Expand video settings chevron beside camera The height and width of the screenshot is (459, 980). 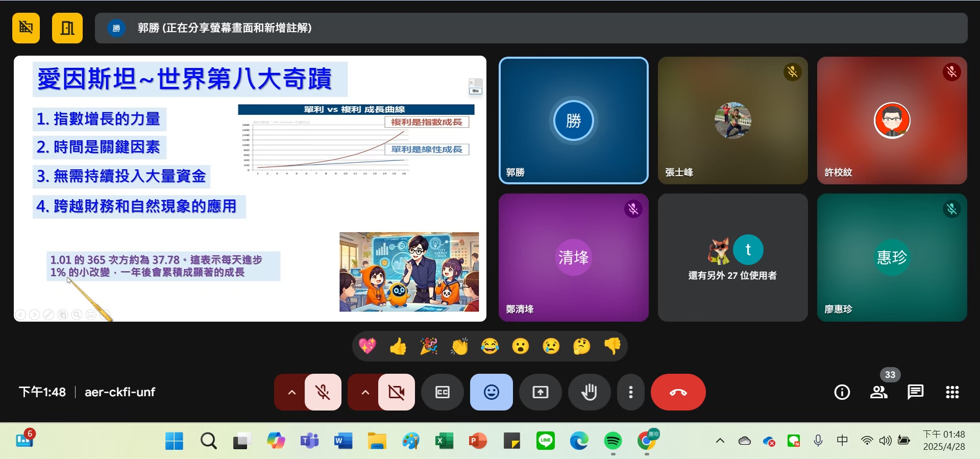pos(365,392)
